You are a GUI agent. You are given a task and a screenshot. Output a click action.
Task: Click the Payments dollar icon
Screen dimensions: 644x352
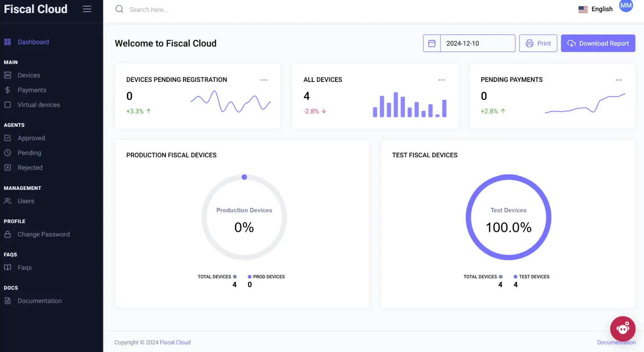point(8,90)
